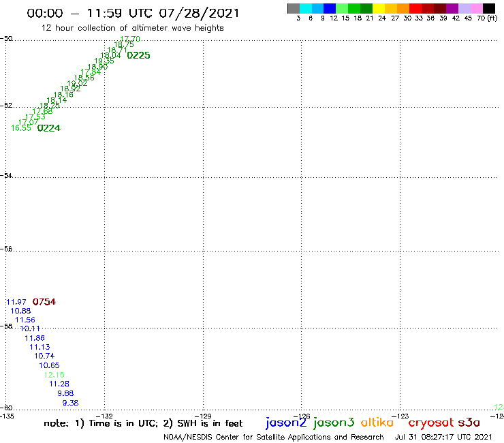
Task: Click the -126 longitude axis label
Action: tap(302, 416)
